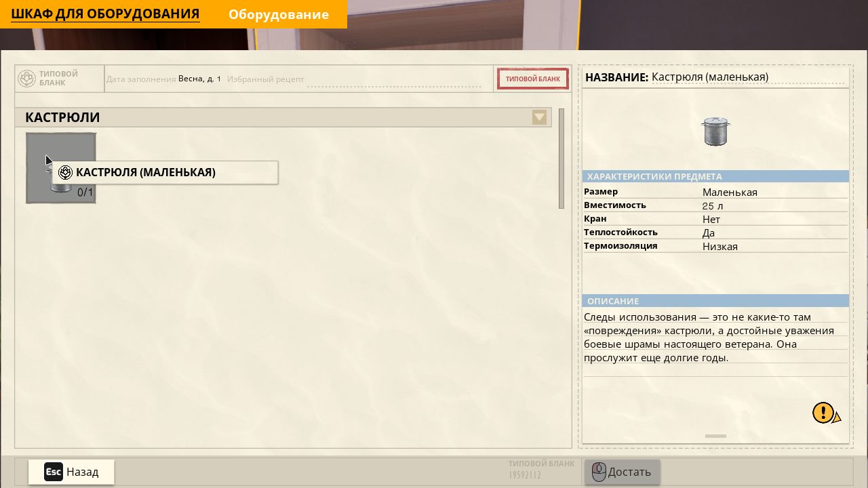
Task: Click the Типовой Бланк emblem icon top-left
Action: [26, 79]
